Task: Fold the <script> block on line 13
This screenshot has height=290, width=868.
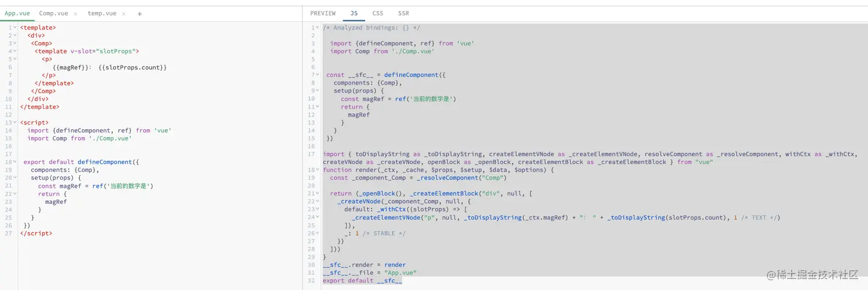Action: click(x=15, y=122)
